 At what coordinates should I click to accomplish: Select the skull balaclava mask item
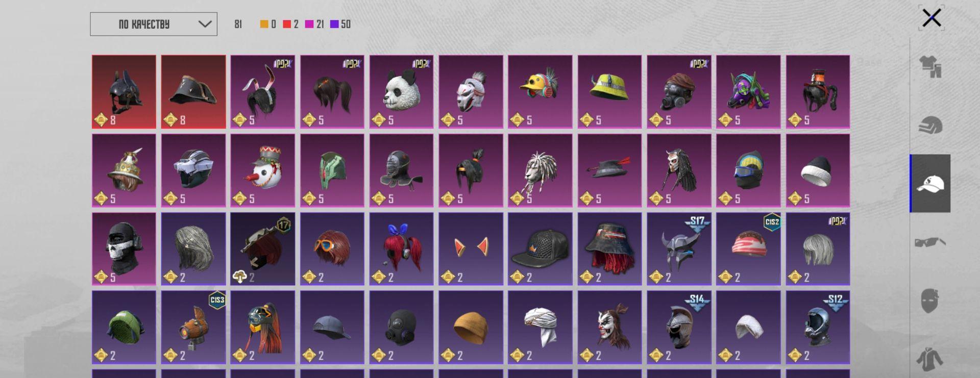pyautogui.click(x=124, y=248)
